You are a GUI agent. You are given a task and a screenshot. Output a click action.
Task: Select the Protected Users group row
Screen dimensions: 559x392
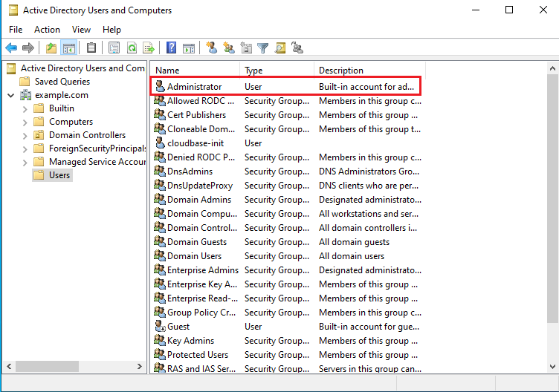pyautogui.click(x=288, y=355)
